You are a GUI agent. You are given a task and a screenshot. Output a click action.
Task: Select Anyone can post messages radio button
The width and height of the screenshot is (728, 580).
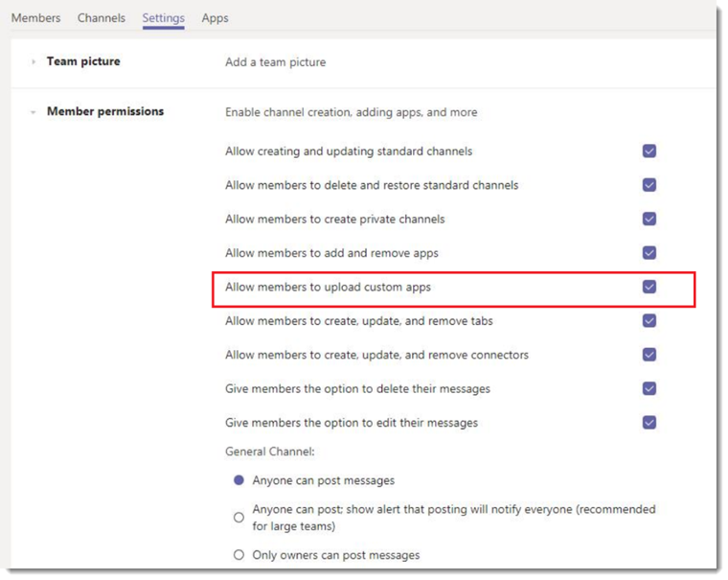239,480
